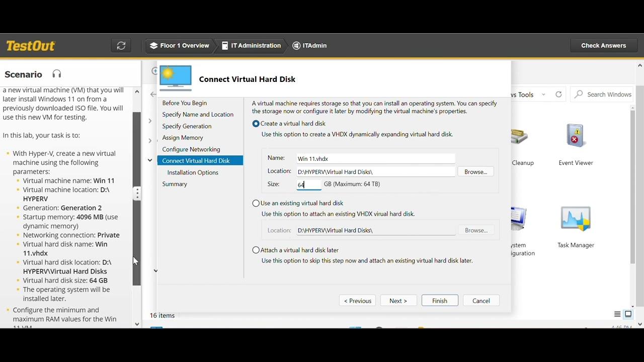644x362 pixels.
Task: Click lab area top scroll arrow
Action: 640,65
